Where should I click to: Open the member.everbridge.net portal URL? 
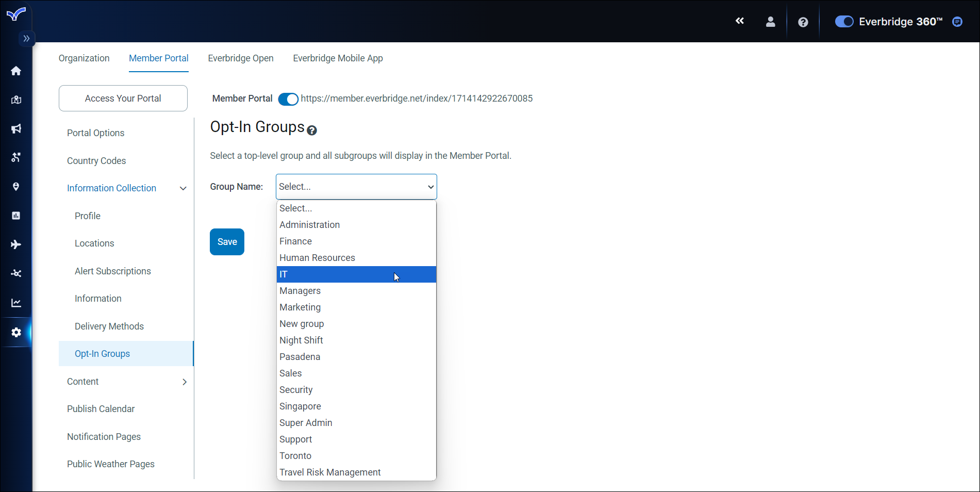point(417,99)
